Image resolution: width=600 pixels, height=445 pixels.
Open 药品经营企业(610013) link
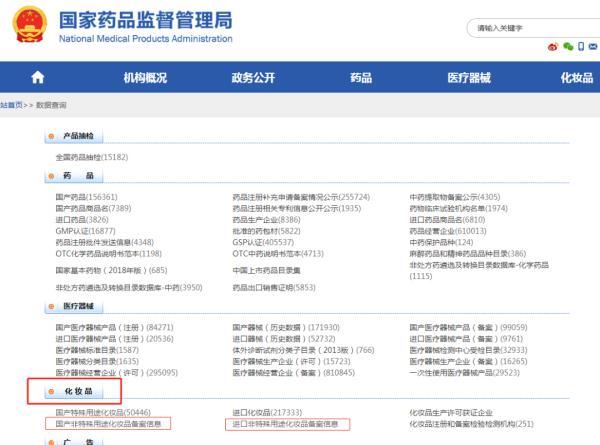tap(448, 231)
